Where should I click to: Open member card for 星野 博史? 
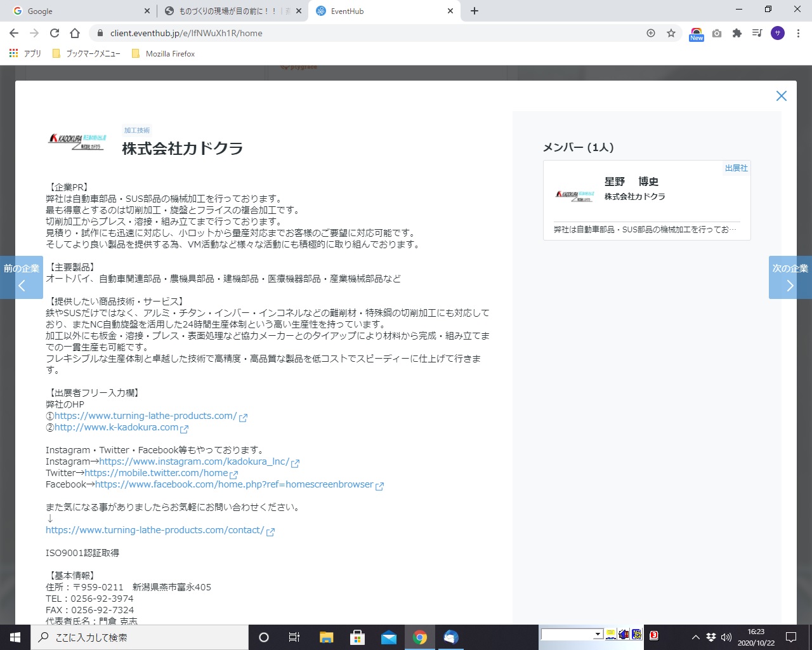[x=647, y=200]
